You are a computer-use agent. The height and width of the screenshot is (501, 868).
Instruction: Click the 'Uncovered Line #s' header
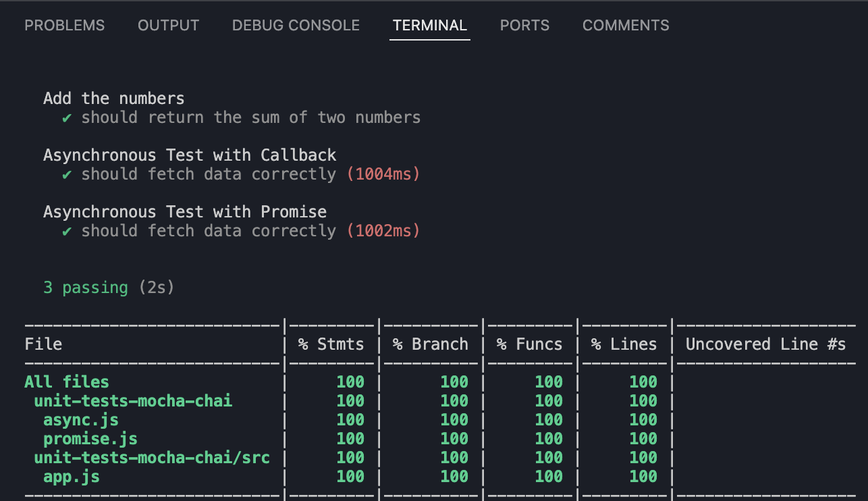point(766,344)
